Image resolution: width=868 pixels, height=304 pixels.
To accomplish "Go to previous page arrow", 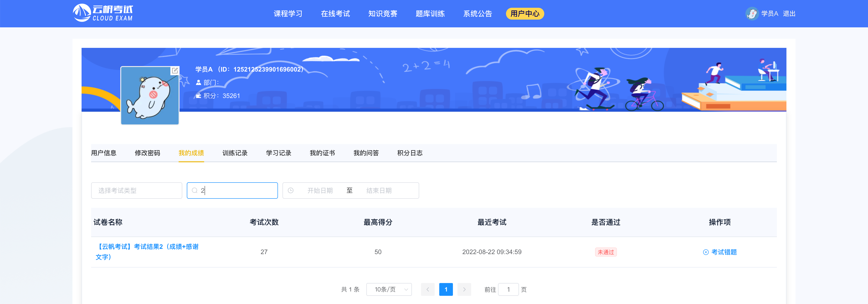I will 428,289.
